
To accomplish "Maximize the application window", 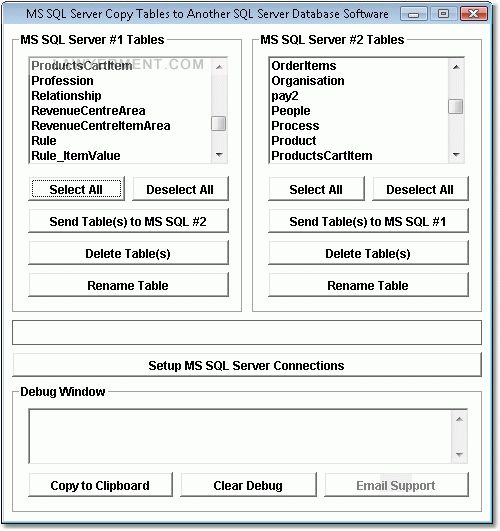I will tap(443, 14).
